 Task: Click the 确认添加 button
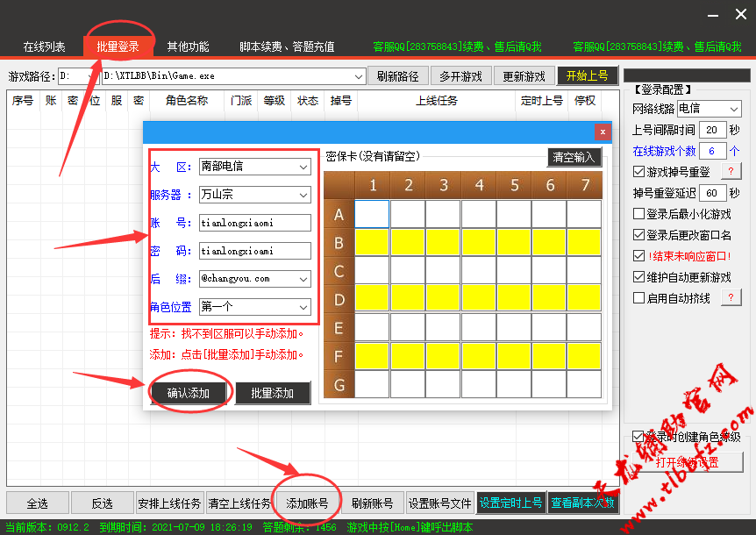point(188,393)
